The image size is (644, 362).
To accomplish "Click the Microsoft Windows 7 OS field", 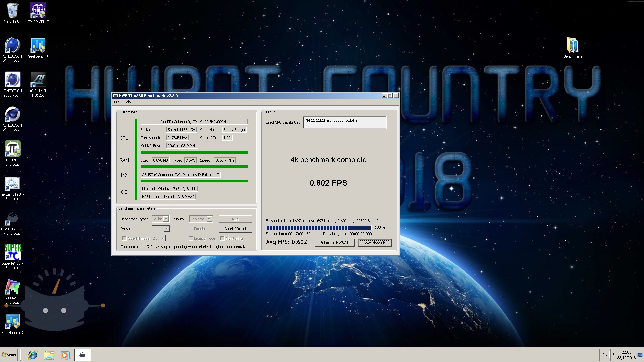I will [169, 189].
